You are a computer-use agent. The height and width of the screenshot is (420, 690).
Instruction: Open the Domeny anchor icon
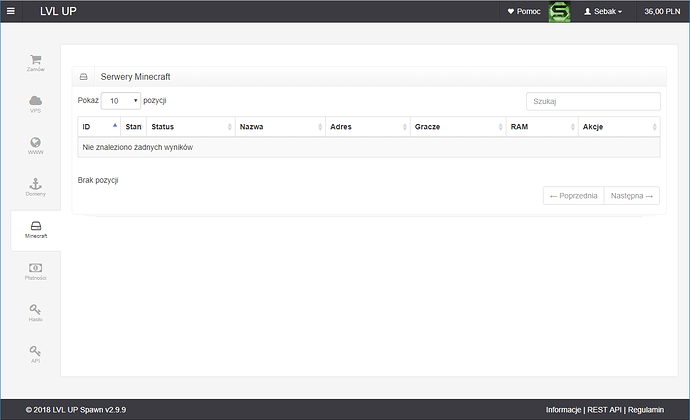click(36, 186)
